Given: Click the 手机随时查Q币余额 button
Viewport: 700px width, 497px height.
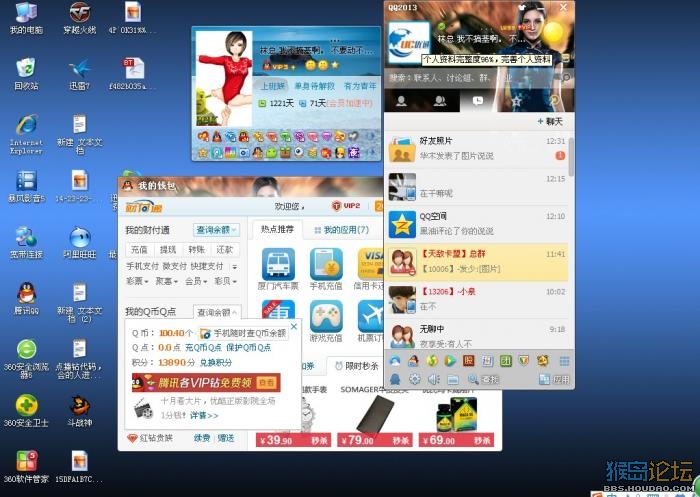Looking at the screenshot, I should point(244,333).
